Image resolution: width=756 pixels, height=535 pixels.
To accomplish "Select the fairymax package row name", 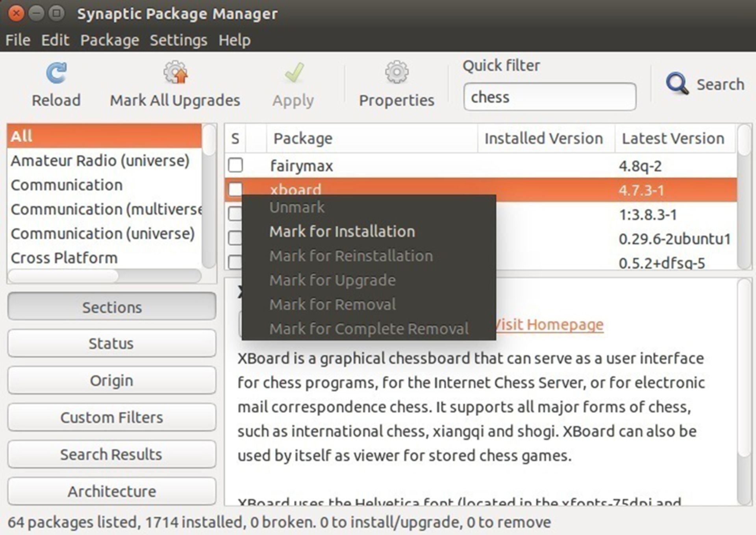I will 302,166.
